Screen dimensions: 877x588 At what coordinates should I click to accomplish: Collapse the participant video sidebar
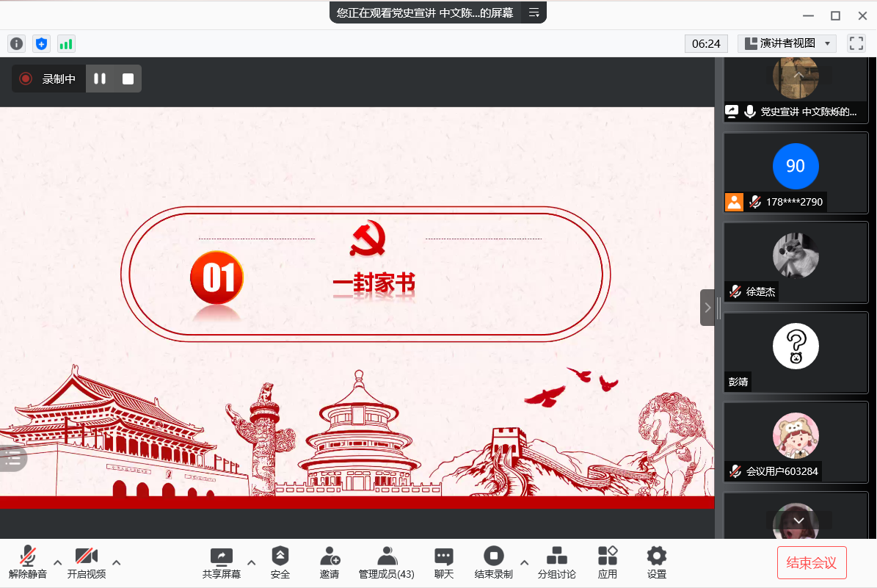coord(707,308)
